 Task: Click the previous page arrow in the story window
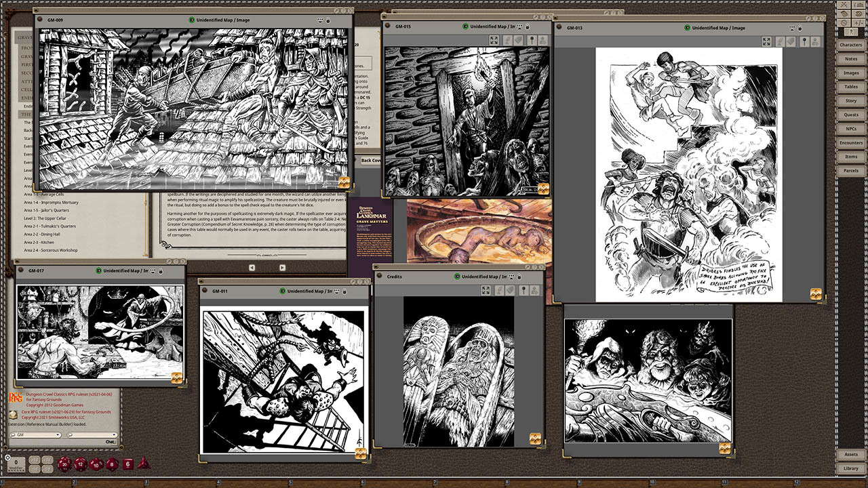253,266
